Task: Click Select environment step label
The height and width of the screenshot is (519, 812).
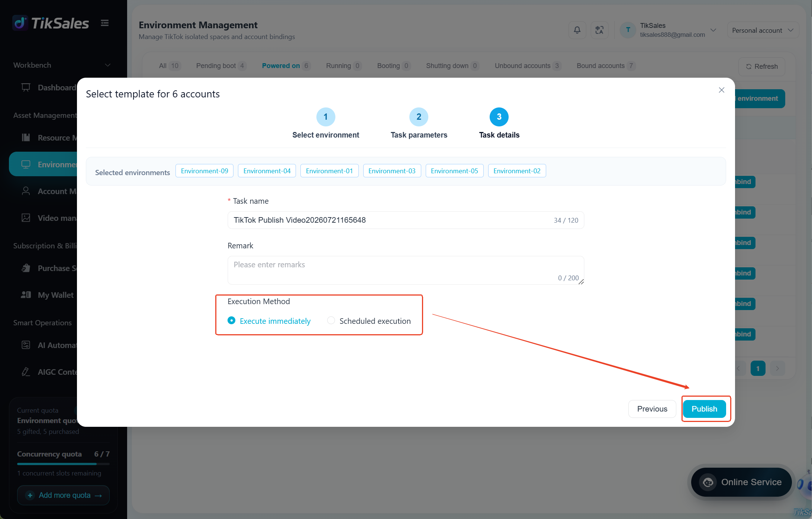Action: point(326,135)
